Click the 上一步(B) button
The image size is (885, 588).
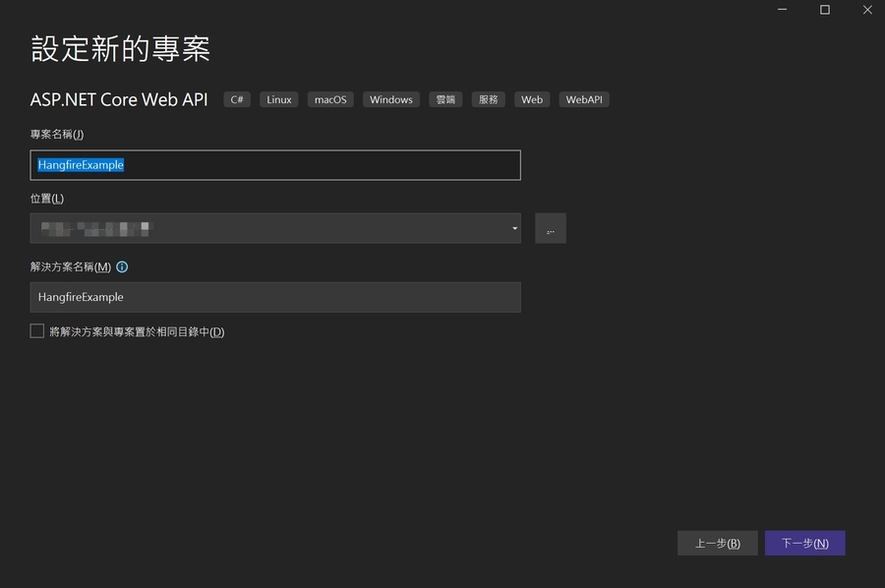tap(717, 542)
